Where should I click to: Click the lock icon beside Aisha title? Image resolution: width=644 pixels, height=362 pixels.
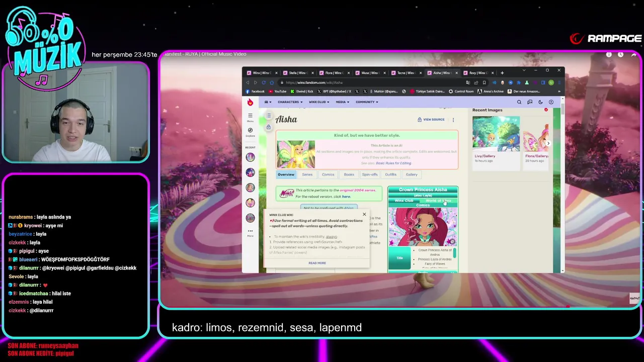269,127
